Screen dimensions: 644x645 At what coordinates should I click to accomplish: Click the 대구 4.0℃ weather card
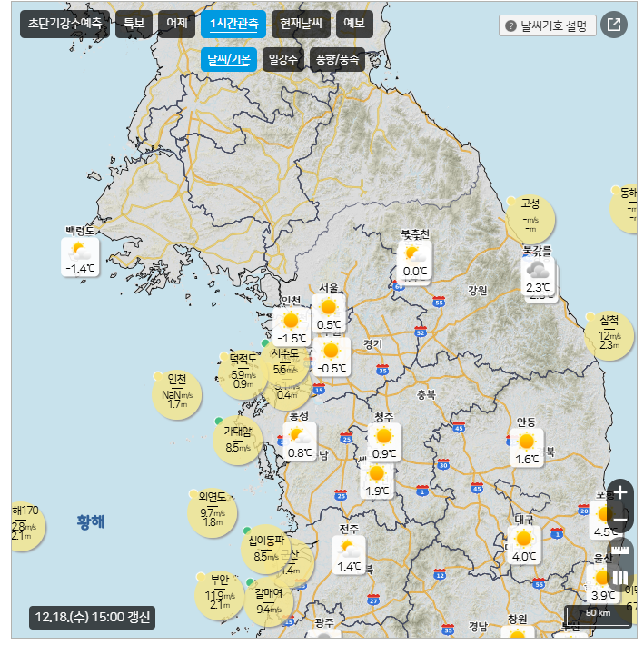[x=523, y=545]
